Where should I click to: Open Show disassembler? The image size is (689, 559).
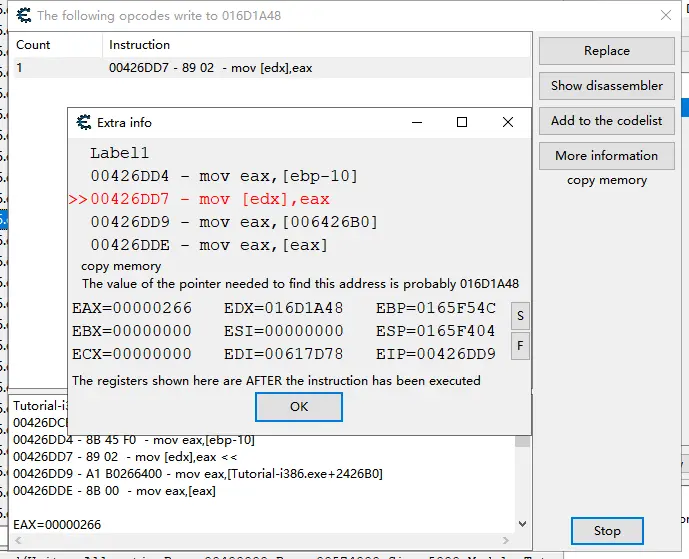607,86
